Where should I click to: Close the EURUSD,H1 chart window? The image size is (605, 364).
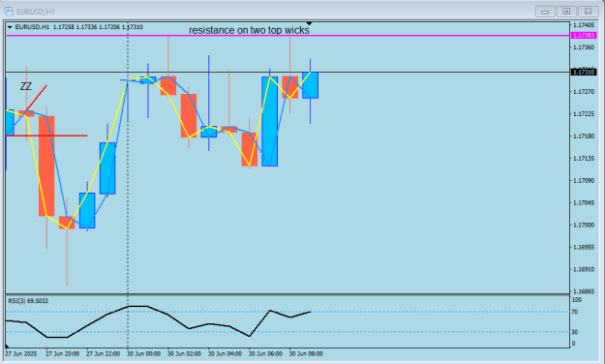[588, 12]
